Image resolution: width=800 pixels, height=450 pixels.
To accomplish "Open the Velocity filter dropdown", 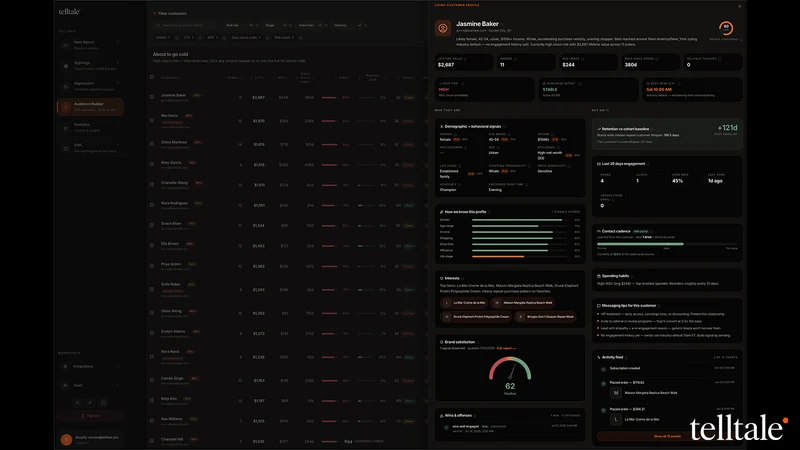I will (347, 25).
